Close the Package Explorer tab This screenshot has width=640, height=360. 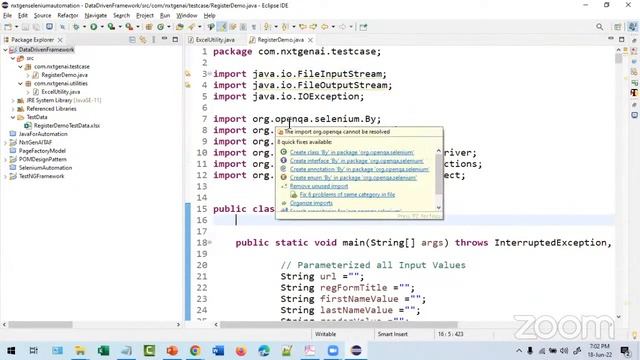pos(60,40)
